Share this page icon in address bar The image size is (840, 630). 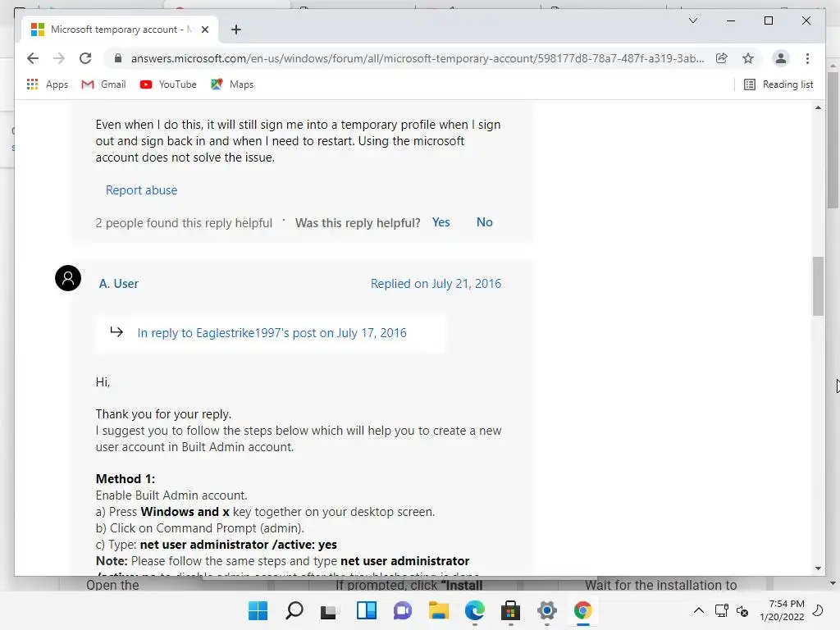722,58
